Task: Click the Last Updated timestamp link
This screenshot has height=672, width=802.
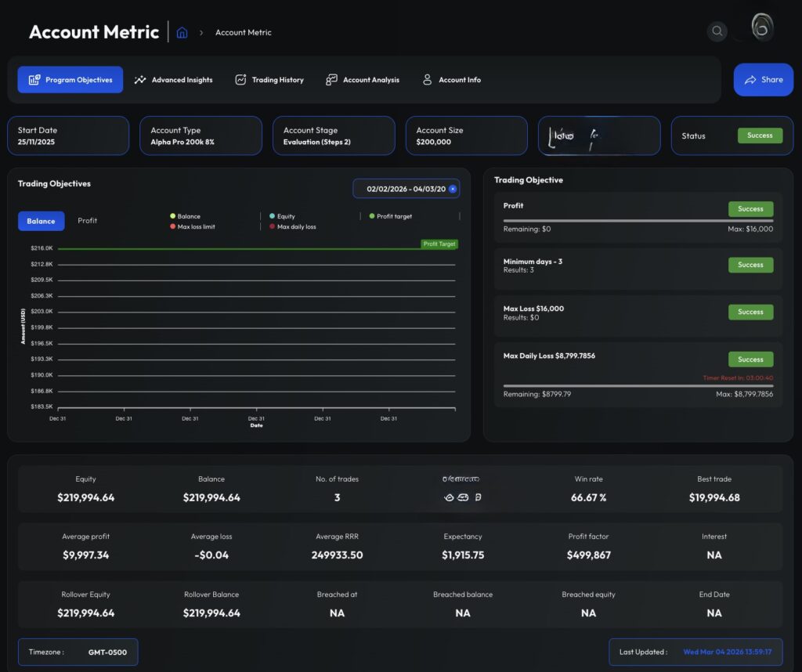Action: pos(728,651)
